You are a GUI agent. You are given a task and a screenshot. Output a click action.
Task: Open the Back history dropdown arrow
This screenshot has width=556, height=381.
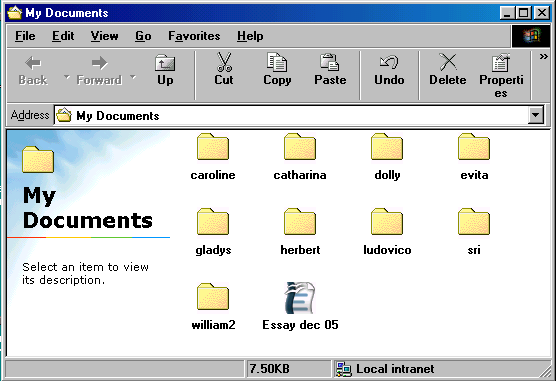66,77
